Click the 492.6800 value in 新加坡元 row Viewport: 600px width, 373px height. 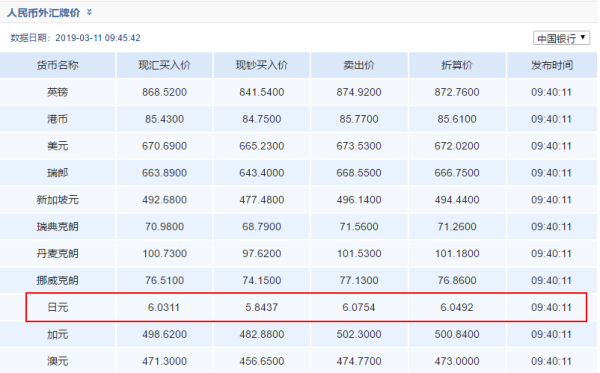click(165, 200)
